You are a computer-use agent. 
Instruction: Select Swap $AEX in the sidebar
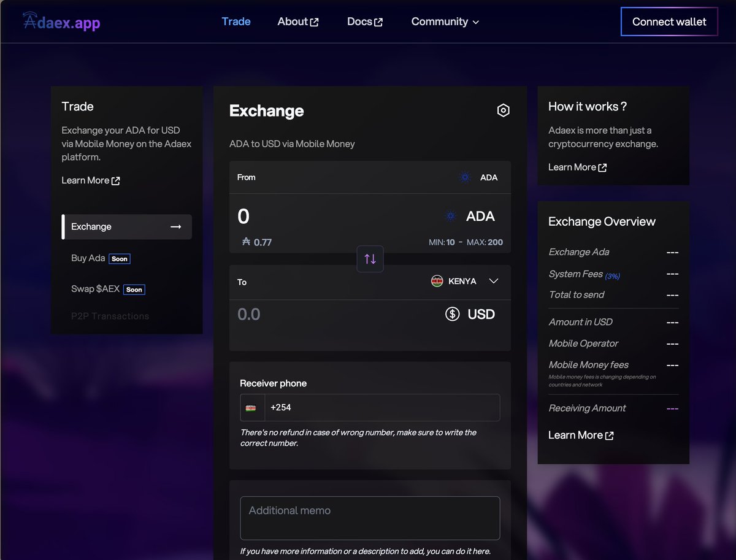(x=95, y=289)
